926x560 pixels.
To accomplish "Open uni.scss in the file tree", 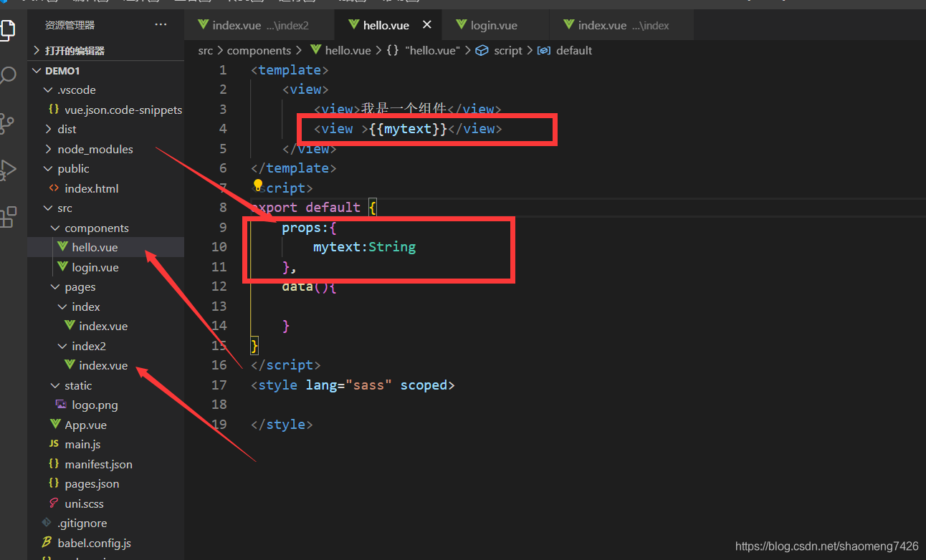I will pos(105,503).
